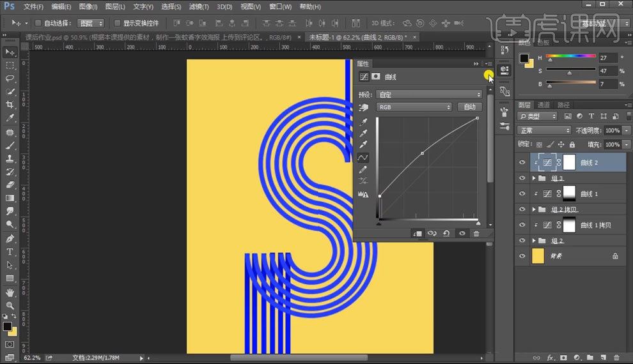
Task: Clip adjustment to layer below icon
Action: [x=418, y=233]
